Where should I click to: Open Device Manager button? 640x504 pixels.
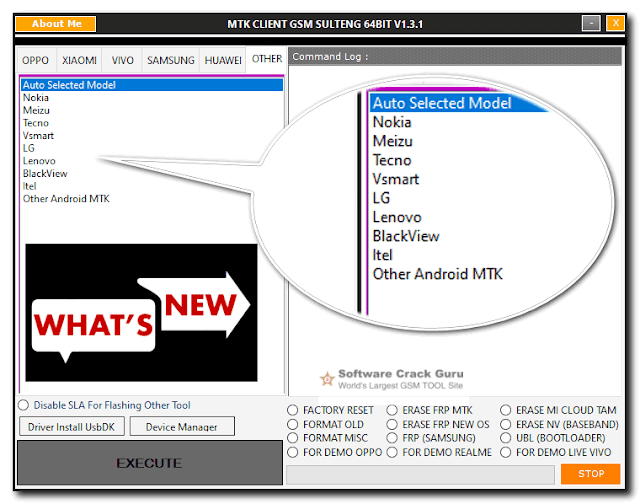[x=182, y=426]
